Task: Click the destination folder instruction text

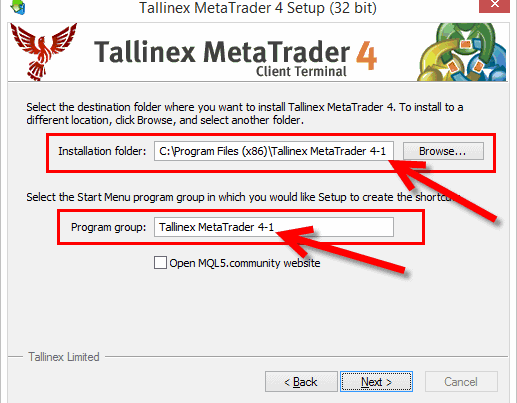Action: pyautogui.click(x=245, y=113)
